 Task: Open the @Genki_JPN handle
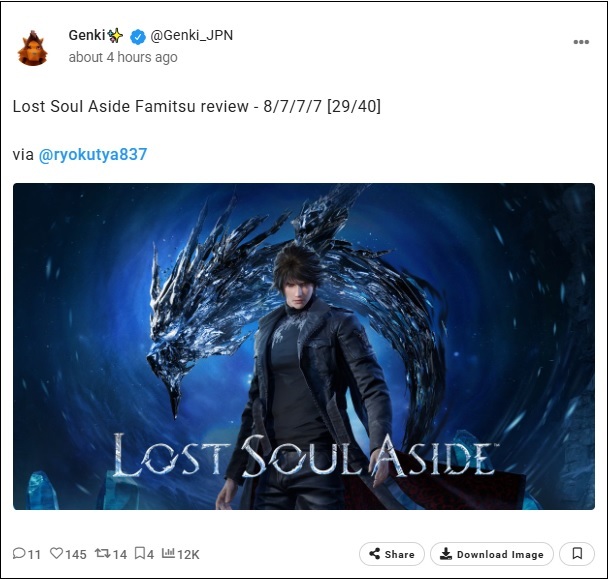point(192,35)
